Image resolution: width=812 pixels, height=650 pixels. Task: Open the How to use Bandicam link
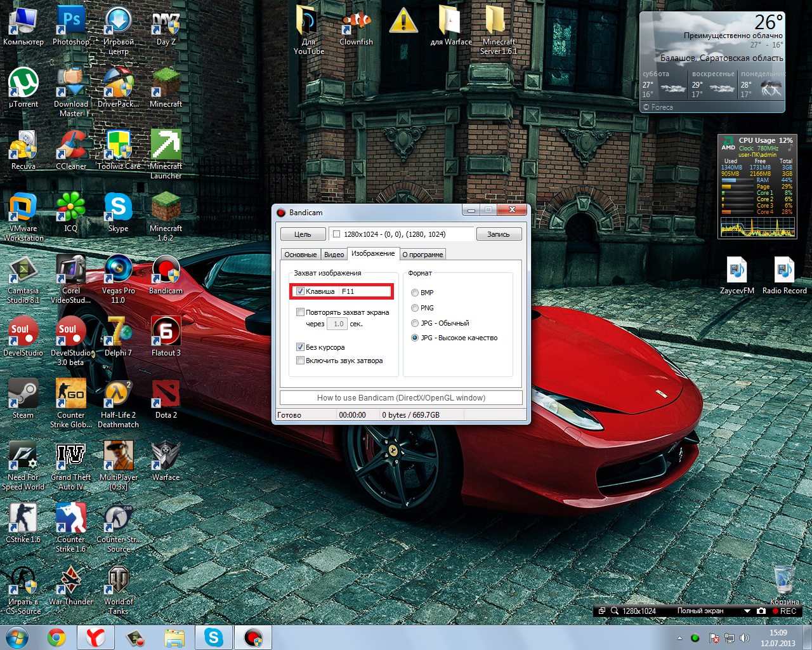coord(401,398)
